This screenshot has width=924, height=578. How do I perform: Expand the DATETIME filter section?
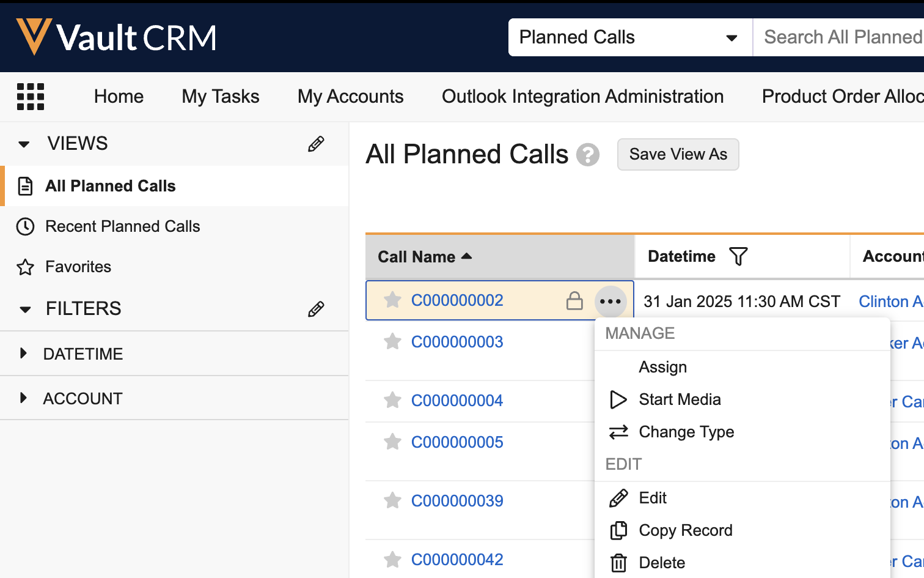click(24, 354)
